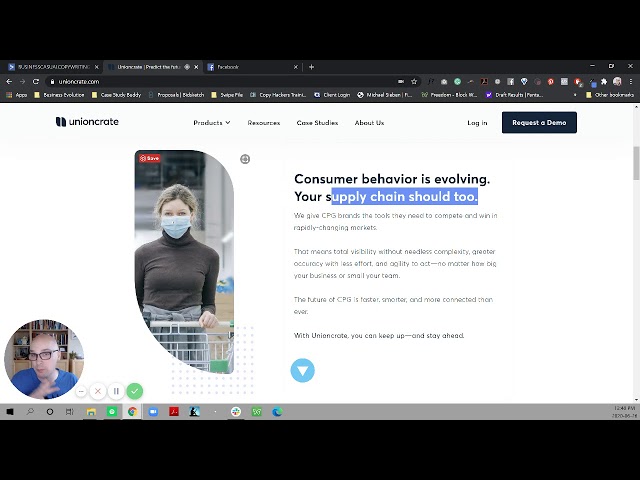Click the browser Back arrow
This screenshot has width=640, height=480.
(9, 82)
